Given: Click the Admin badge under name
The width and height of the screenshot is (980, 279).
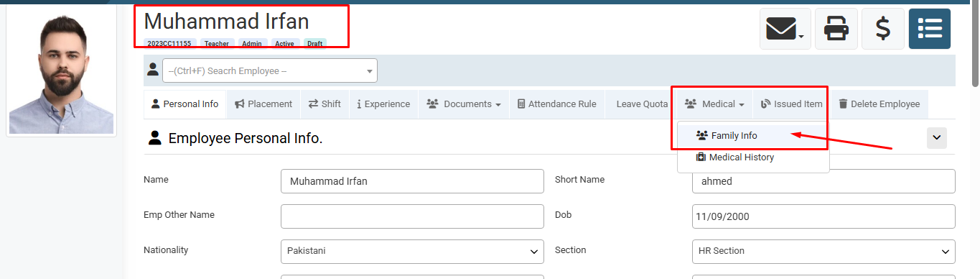Looking at the screenshot, I should (x=252, y=44).
